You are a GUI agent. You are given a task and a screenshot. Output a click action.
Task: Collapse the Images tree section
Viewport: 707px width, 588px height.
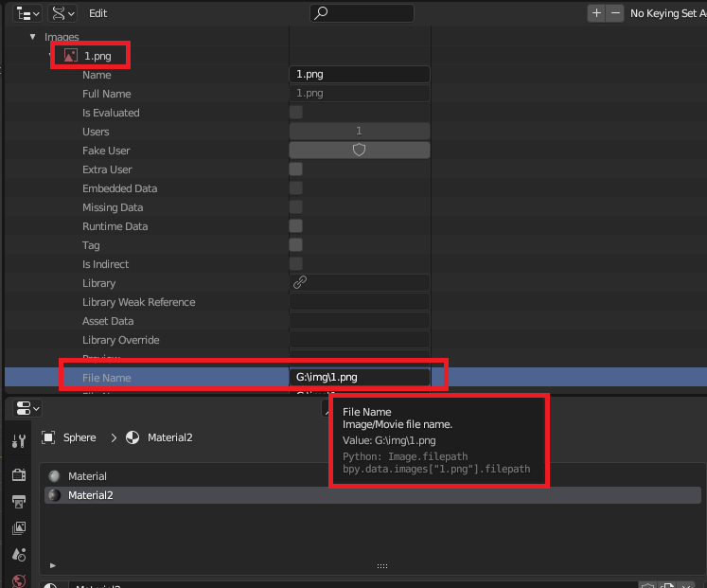point(32,37)
